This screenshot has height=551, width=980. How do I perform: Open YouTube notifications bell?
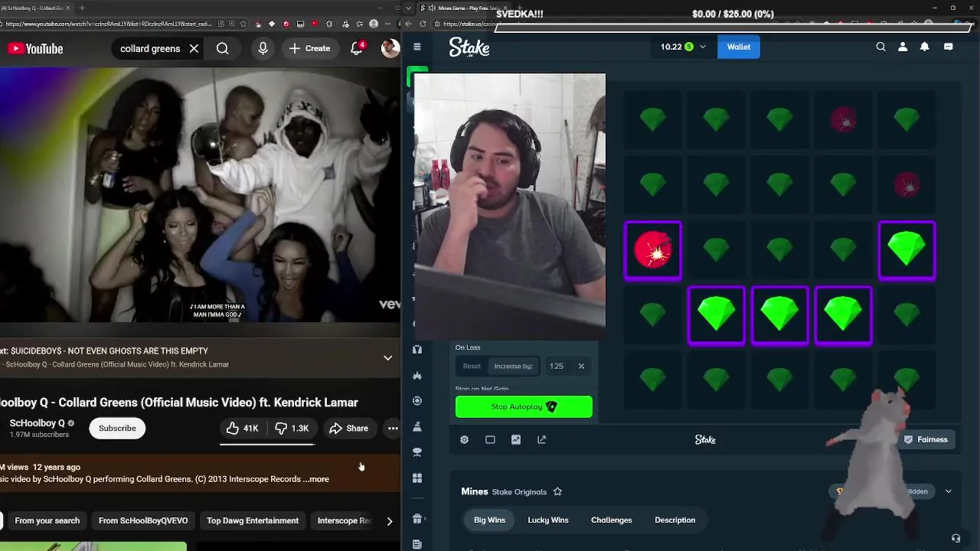(357, 48)
